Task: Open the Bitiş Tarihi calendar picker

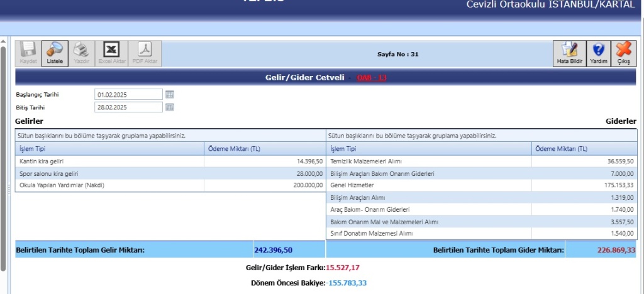Action: coord(169,107)
